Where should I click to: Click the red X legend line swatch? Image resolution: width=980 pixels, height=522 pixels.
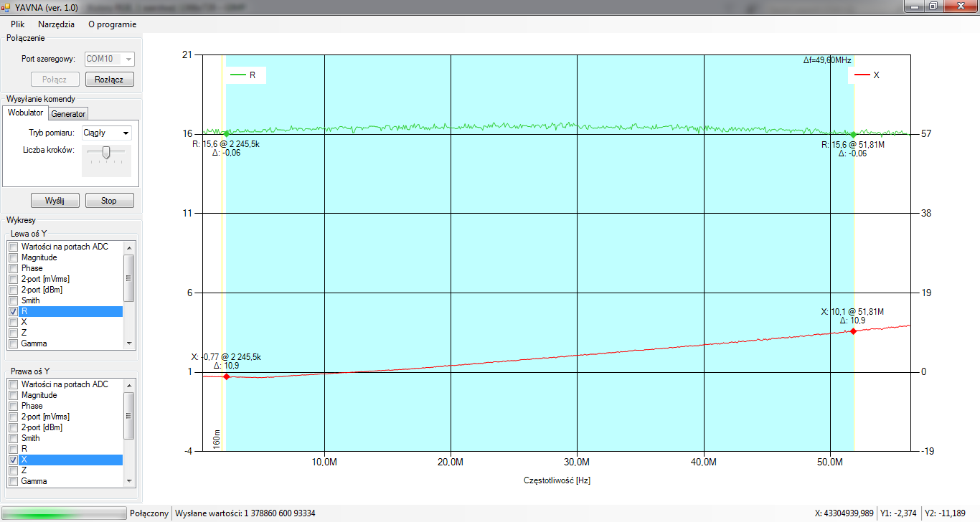861,75
